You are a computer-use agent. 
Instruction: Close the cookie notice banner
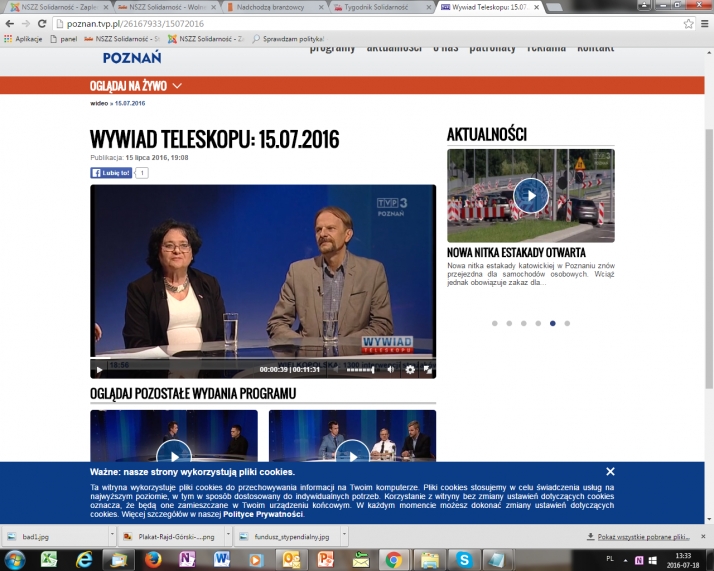coord(610,471)
